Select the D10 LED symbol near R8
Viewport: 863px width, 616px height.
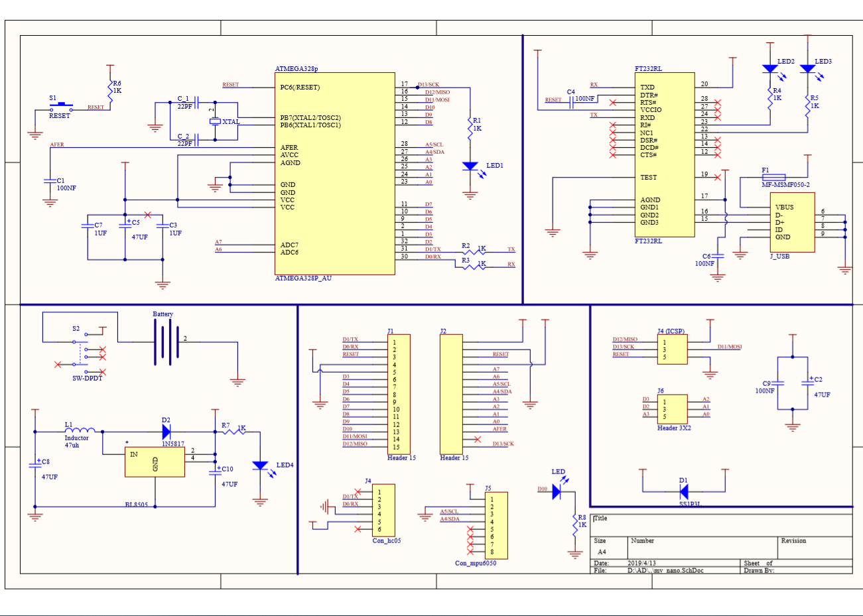click(x=557, y=491)
